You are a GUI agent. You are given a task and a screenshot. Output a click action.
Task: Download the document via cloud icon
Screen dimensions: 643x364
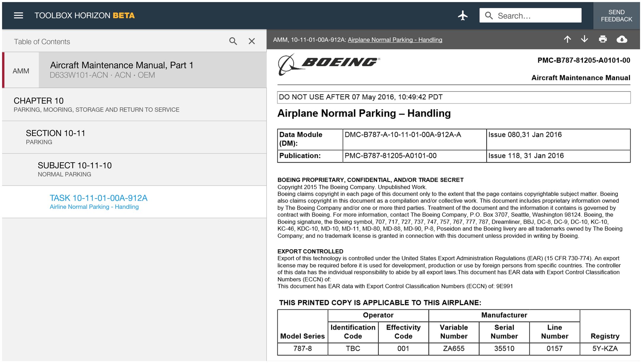pos(622,39)
